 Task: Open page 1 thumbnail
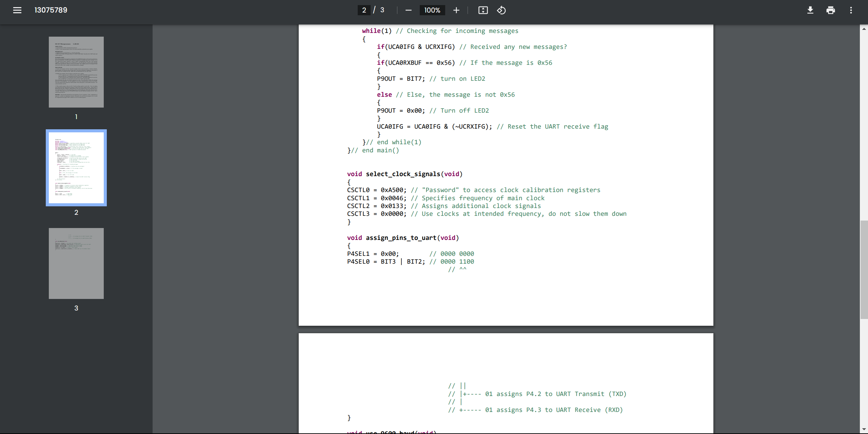coord(76,72)
